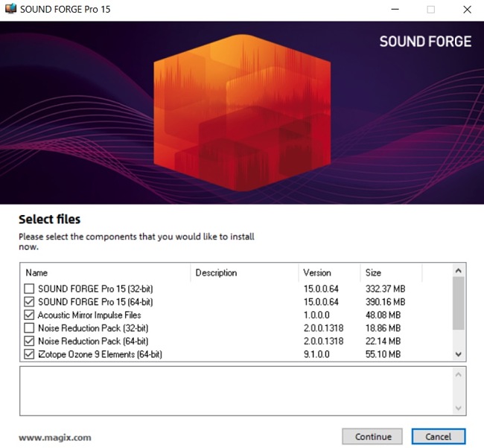Screen dimensions: 484x448
Task: Click the component list scroll down arrow
Action: pyautogui.click(x=459, y=354)
